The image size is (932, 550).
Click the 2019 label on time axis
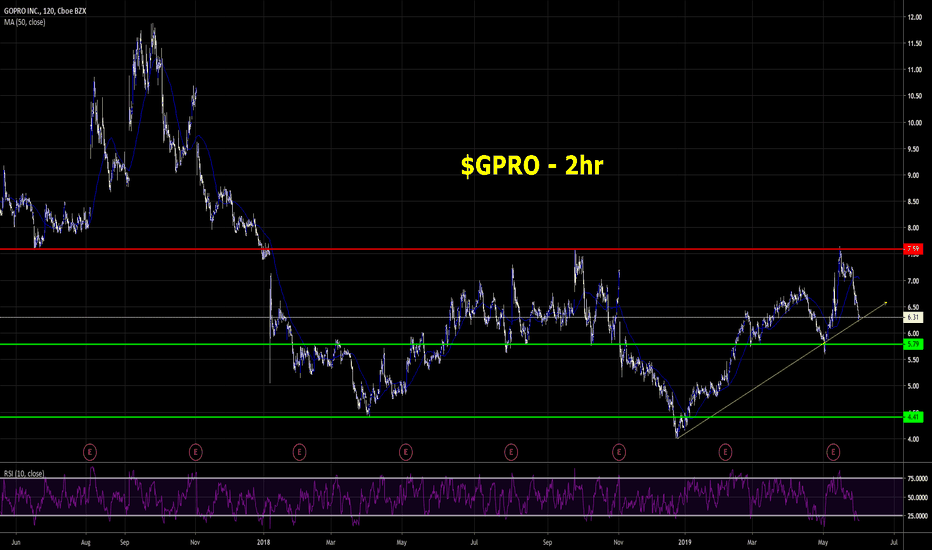click(x=685, y=542)
